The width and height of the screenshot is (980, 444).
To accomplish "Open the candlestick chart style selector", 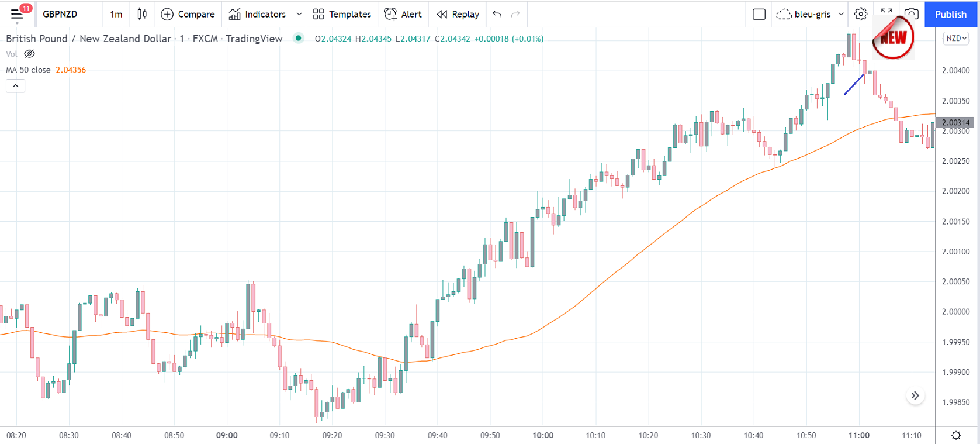I will pyautogui.click(x=142, y=14).
